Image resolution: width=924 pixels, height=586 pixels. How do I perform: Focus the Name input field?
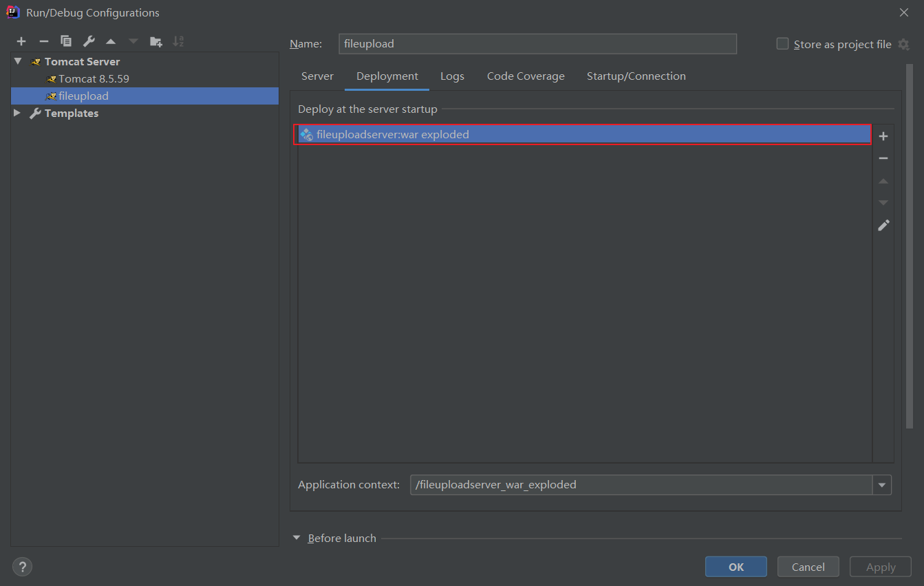click(x=538, y=43)
